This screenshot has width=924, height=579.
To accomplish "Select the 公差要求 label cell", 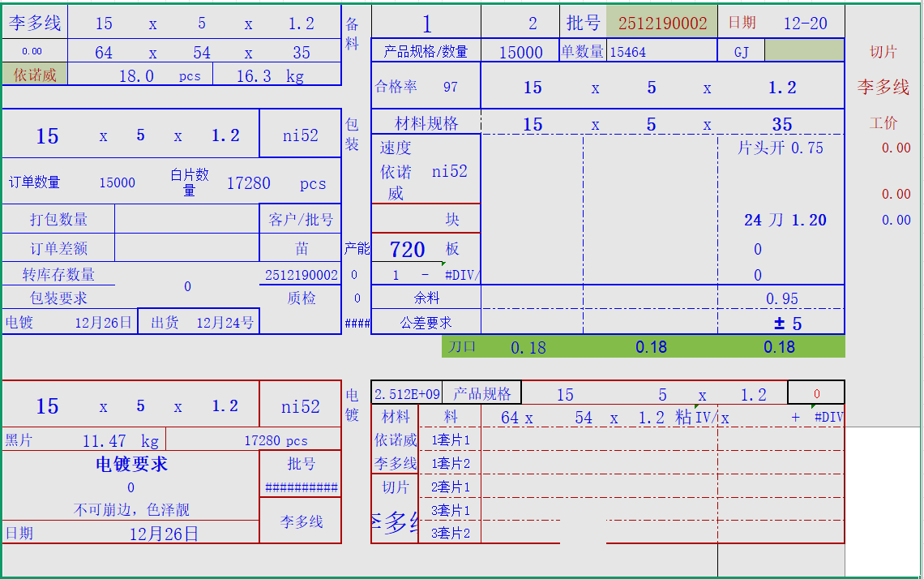I will [426, 323].
